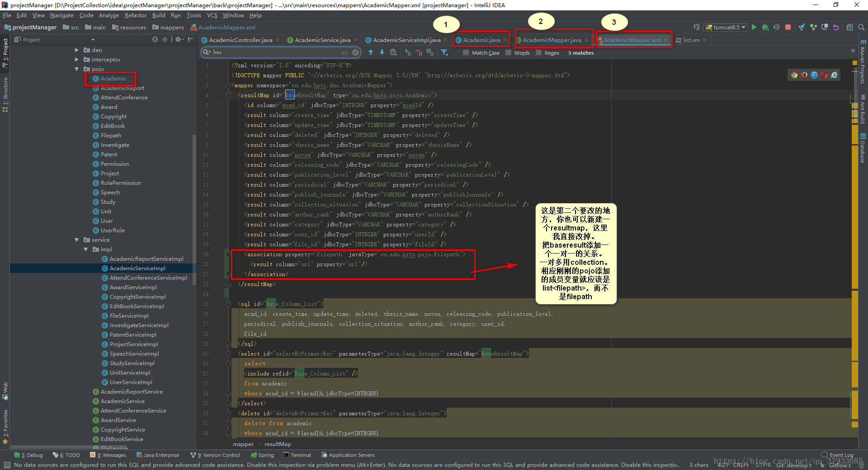
Task: Add selection for next occurrence
Action: point(407,52)
